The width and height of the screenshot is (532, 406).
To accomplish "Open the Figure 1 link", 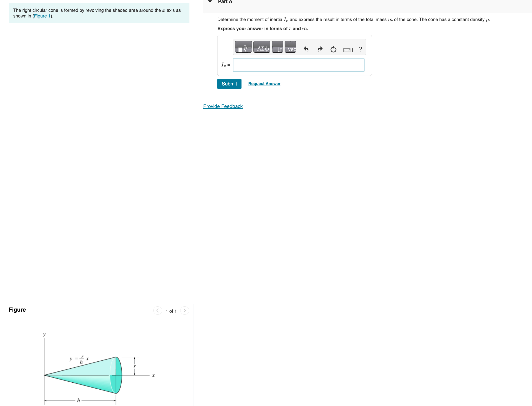I will [42, 16].
